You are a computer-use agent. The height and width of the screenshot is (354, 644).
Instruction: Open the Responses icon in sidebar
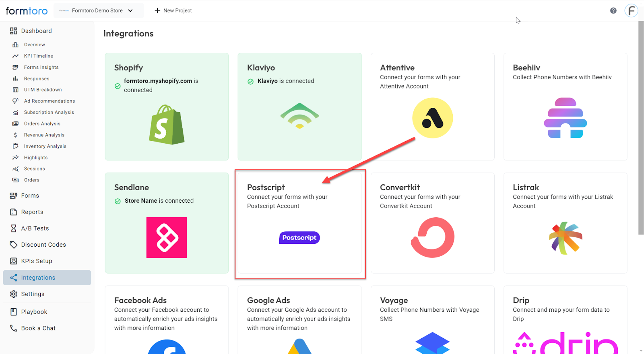click(15, 78)
